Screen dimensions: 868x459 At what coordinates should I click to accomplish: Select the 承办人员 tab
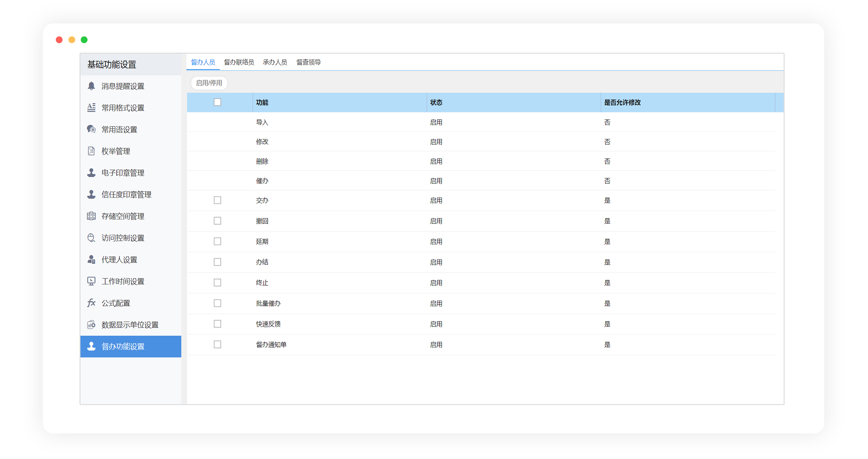click(275, 62)
